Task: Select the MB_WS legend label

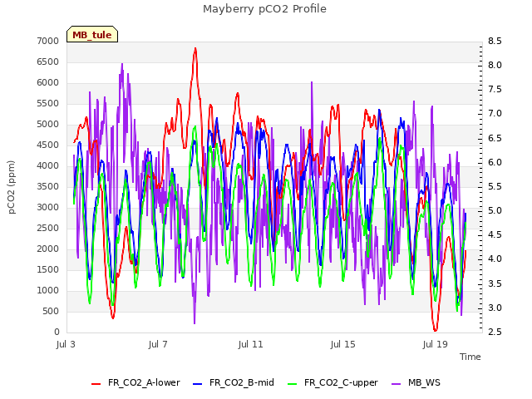Action: pyautogui.click(x=424, y=382)
